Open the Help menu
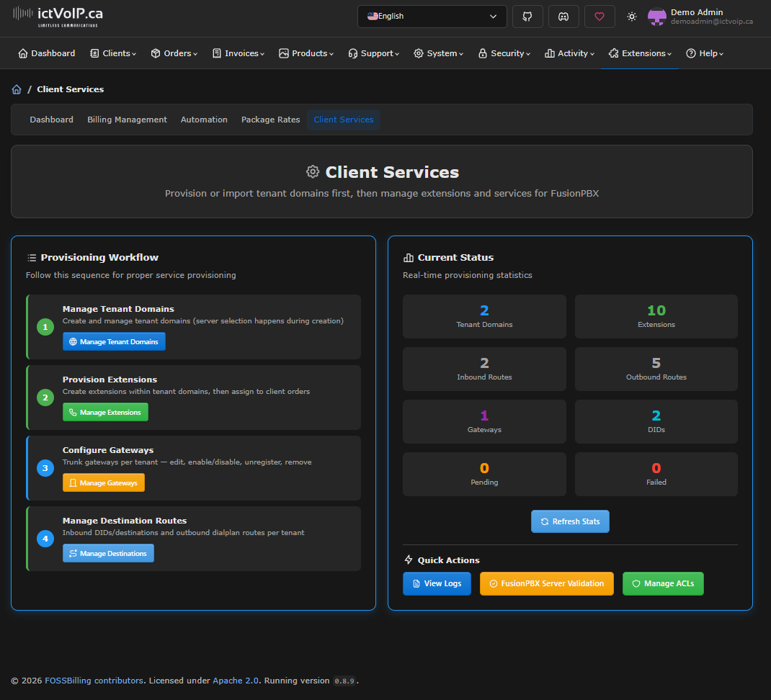 [705, 53]
